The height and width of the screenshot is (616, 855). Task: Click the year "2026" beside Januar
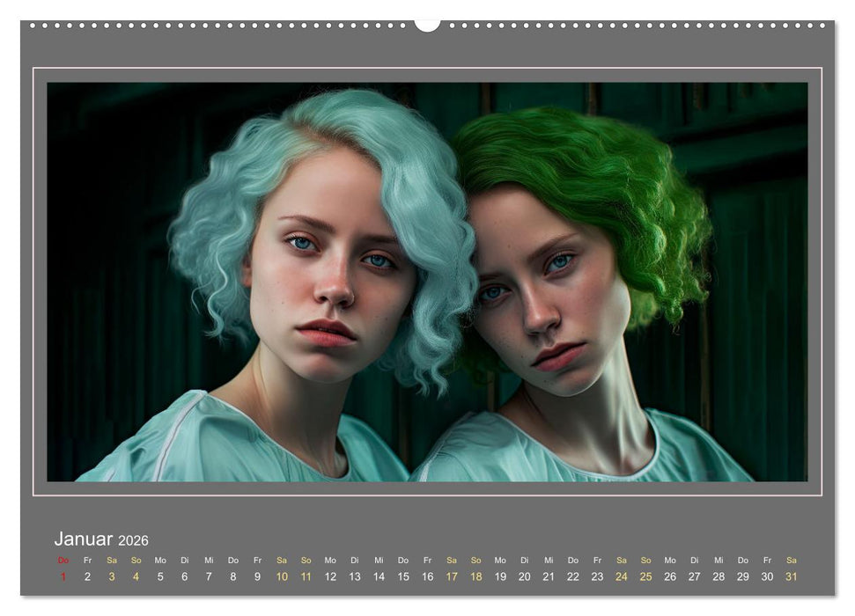pos(133,540)
